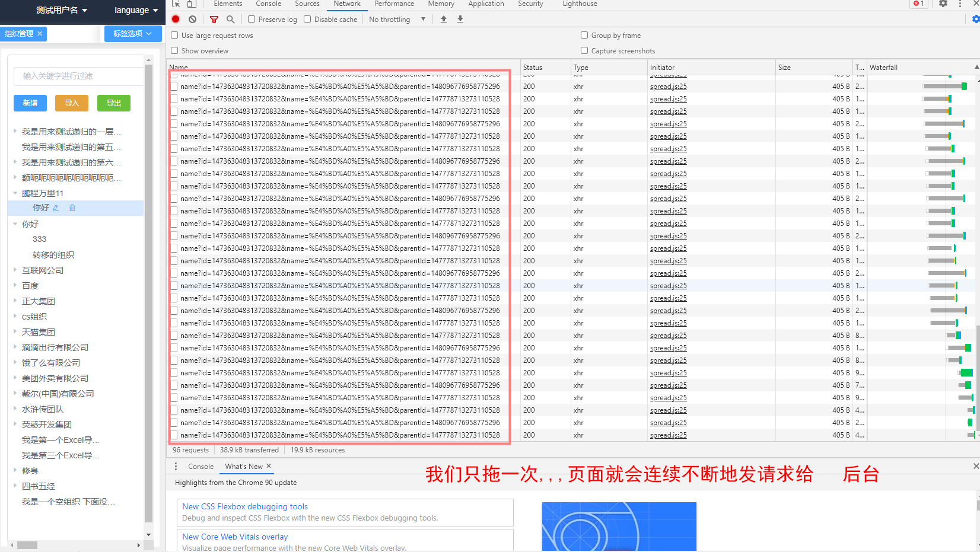The height and width of the screenshot is (552, 980).
Task: Click the edit pencil icon beside 你好
Action: tap(56, 208)
